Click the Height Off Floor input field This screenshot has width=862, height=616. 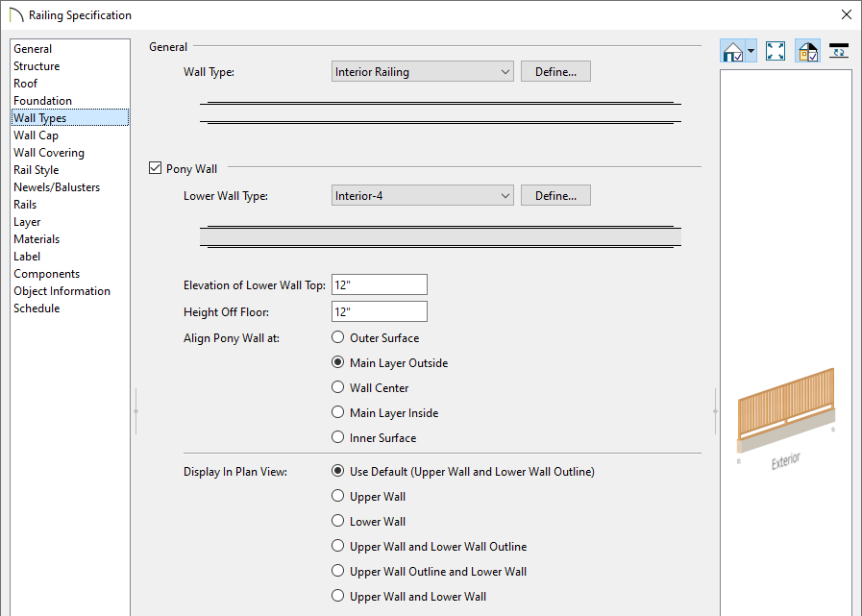(x=380, y=312)
